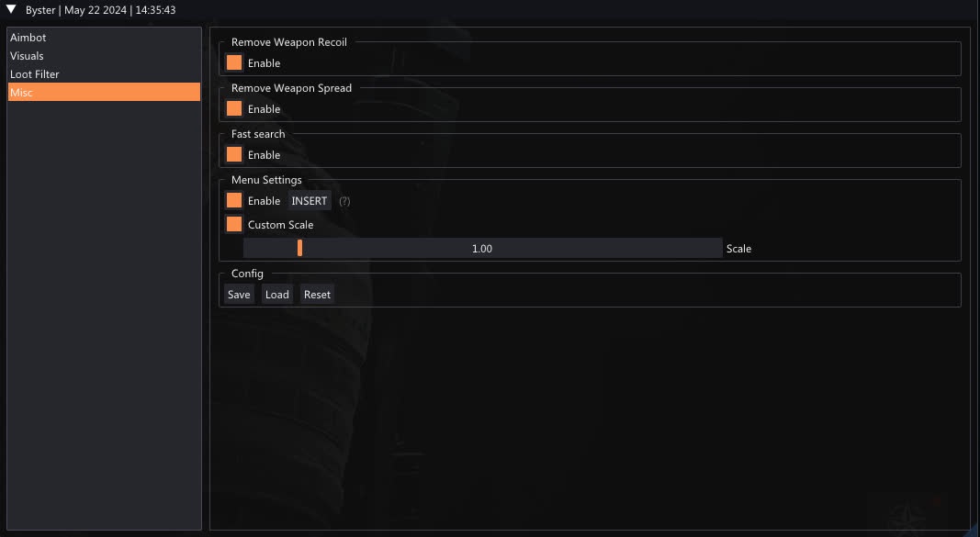Toggle the Custom Scale checkbox
The height and width of the screenshot is (537, 980).
tap(234, 224)
